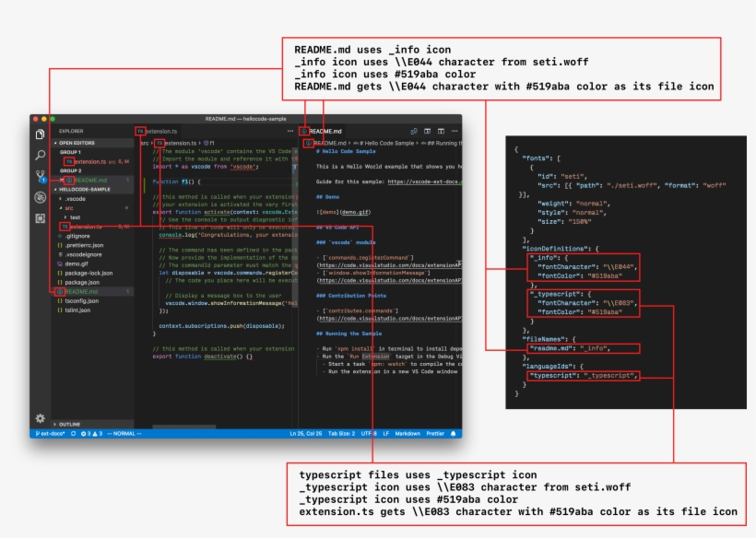Open the Extensions view in activity bar

40,218
